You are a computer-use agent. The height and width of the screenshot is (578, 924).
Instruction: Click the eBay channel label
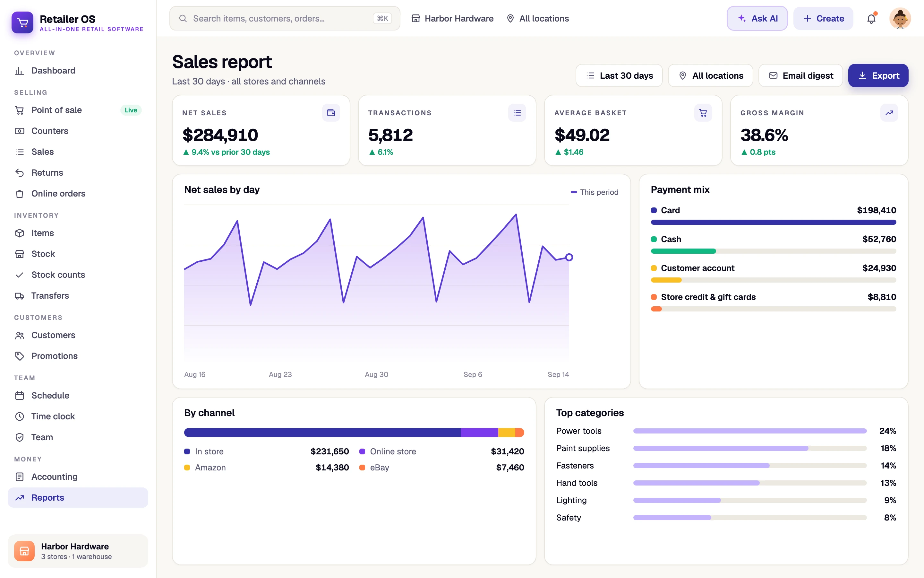pos(380,468)
